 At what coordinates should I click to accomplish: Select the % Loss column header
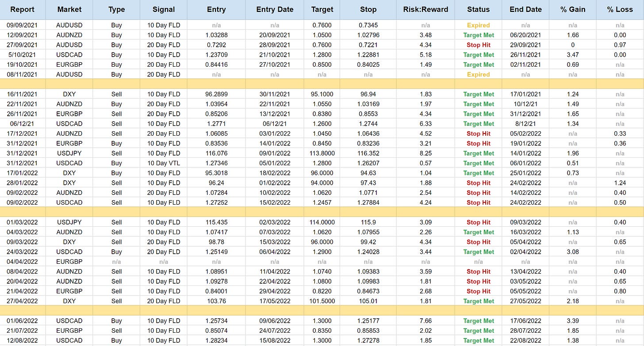620,9
